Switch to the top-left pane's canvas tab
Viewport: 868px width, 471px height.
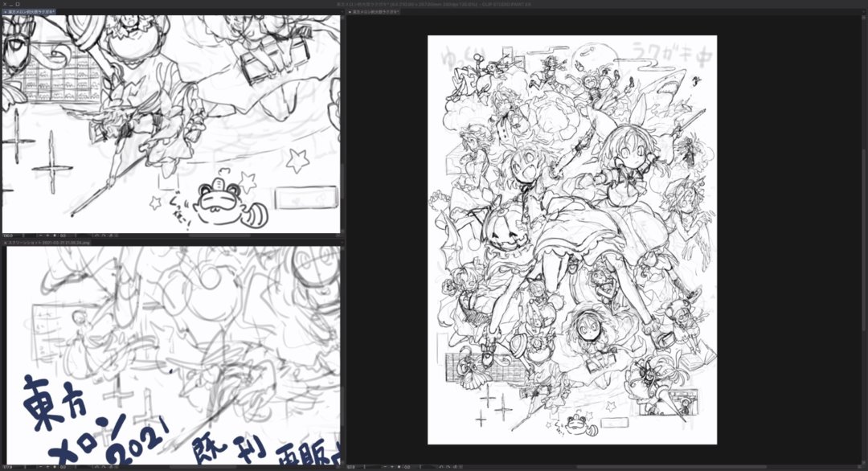point(29,11)
